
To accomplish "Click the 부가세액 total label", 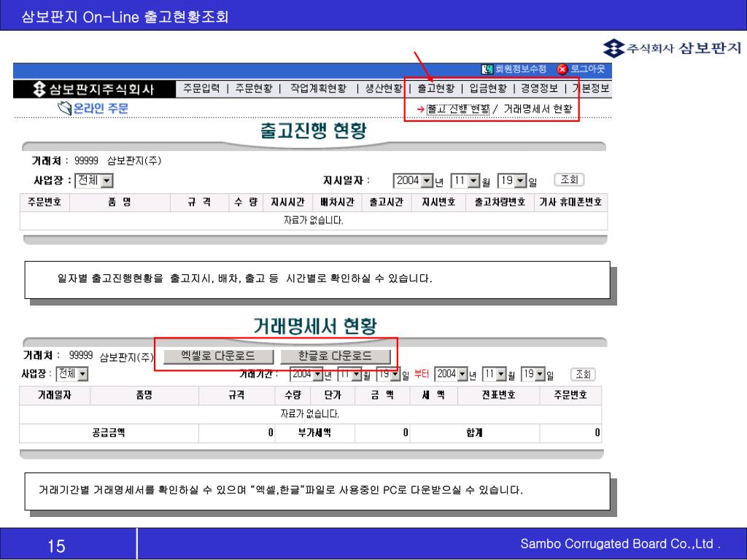I will pyautogui.click(x=314, y=433).
